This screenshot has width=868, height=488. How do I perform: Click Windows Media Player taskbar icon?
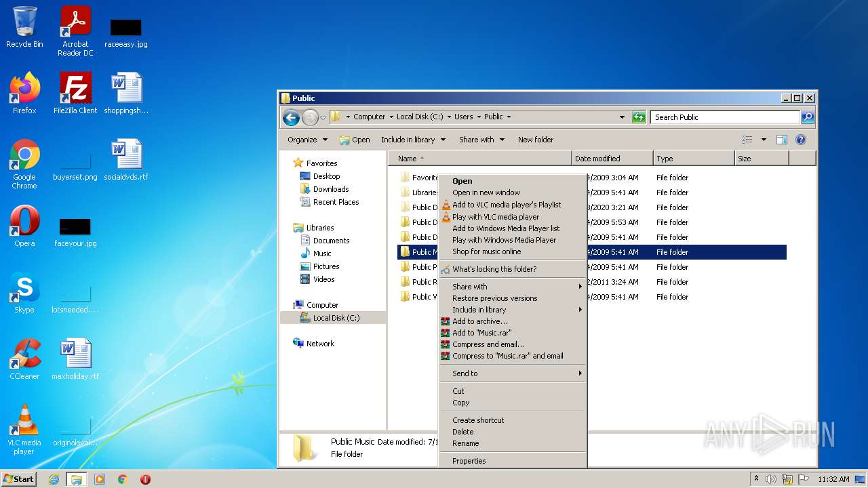99,479
